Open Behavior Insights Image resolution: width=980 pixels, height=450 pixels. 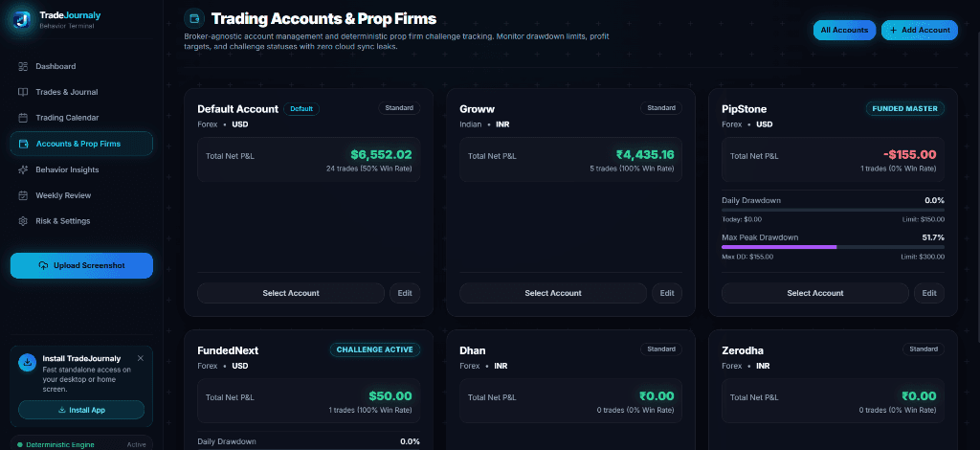tap(81, 169)
